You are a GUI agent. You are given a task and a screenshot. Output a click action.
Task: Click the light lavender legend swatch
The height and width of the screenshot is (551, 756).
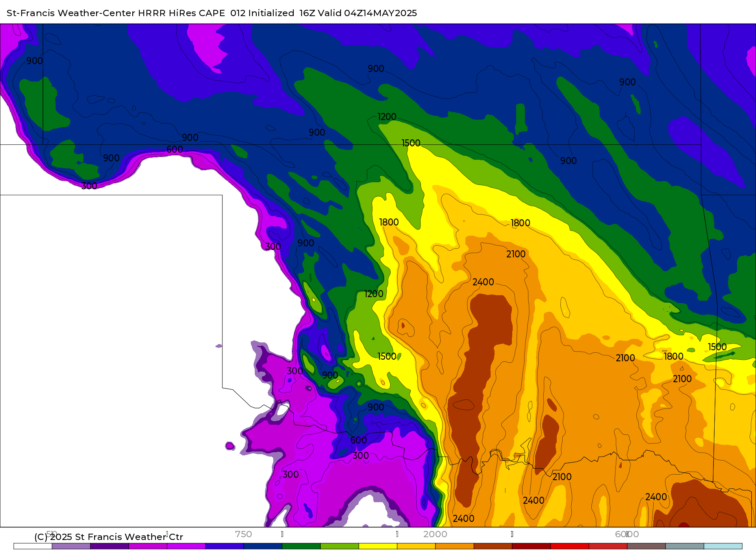[x=71, y=546]
